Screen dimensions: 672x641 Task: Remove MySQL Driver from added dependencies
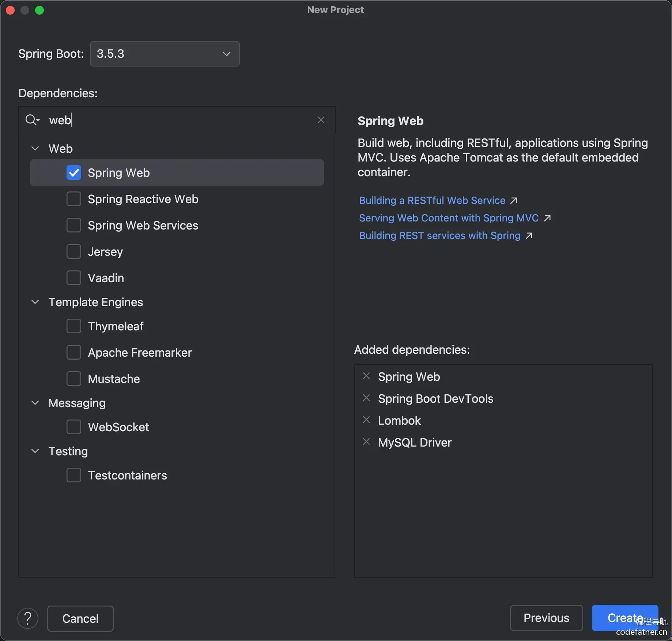(x=366, y=442)
